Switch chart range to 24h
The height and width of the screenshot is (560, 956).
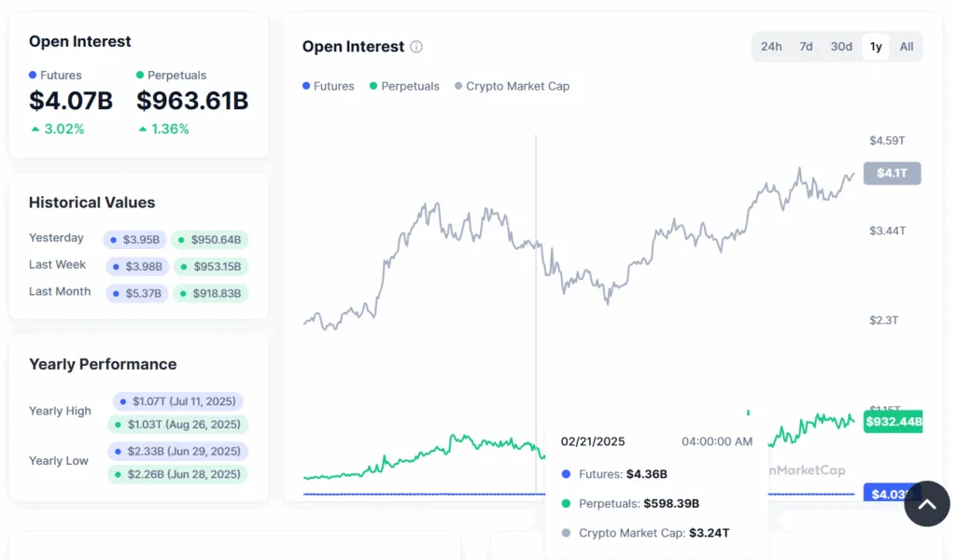pyautogui.click(x=771, y=47)
